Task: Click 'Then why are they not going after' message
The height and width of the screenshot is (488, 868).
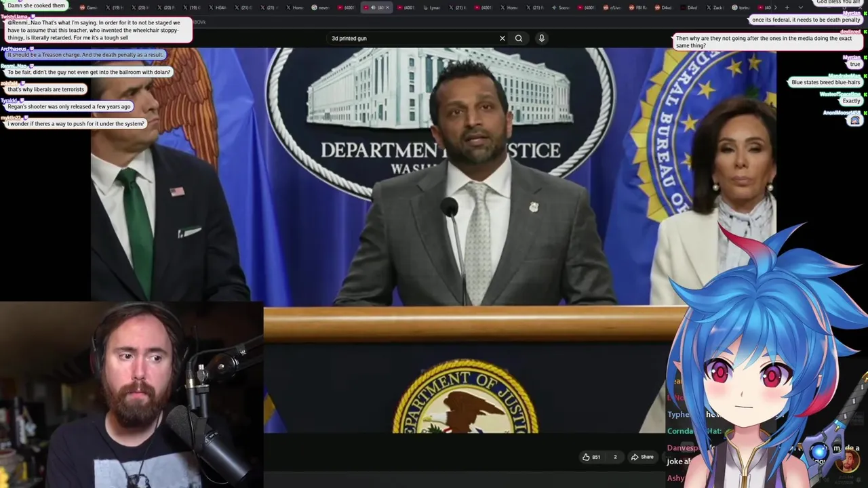Action: 768,42
